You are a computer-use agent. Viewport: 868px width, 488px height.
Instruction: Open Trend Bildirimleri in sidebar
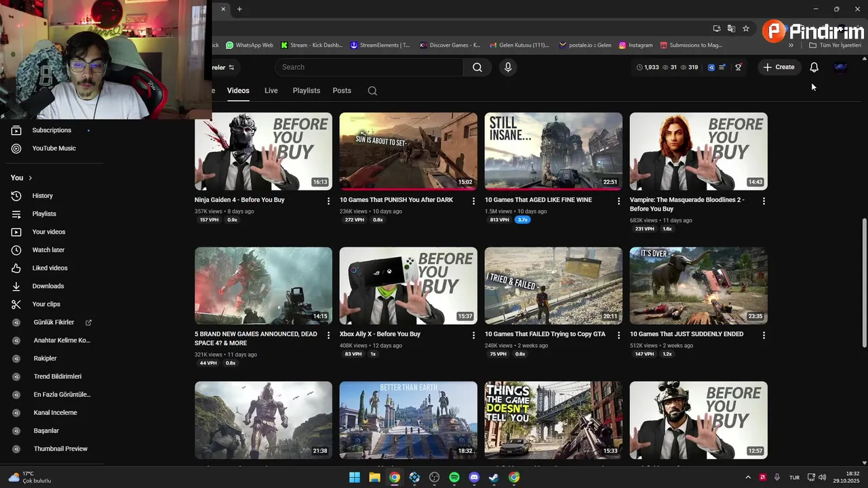pyautogui.click(x=58, y=377)
